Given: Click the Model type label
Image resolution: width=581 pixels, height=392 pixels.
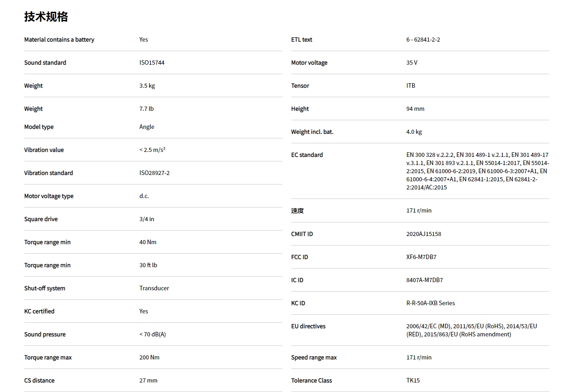Looking at the screenshot, I should (x=38, y=127).
